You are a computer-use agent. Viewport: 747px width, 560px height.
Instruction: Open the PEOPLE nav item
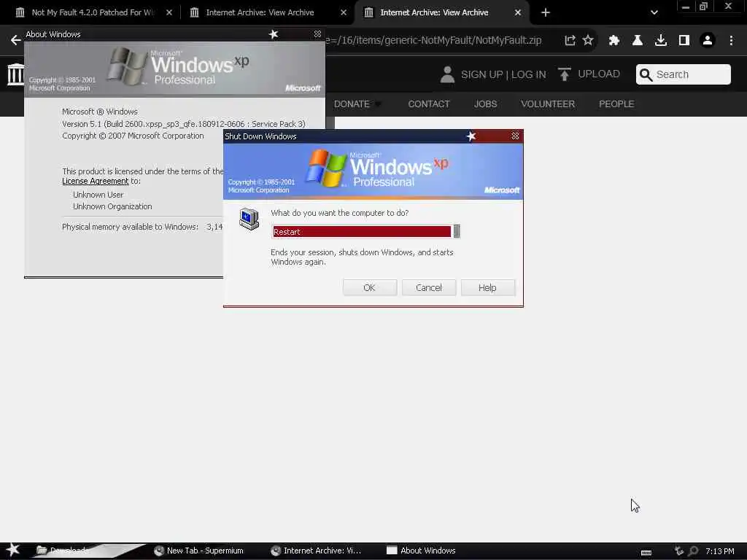click(616, 104)
